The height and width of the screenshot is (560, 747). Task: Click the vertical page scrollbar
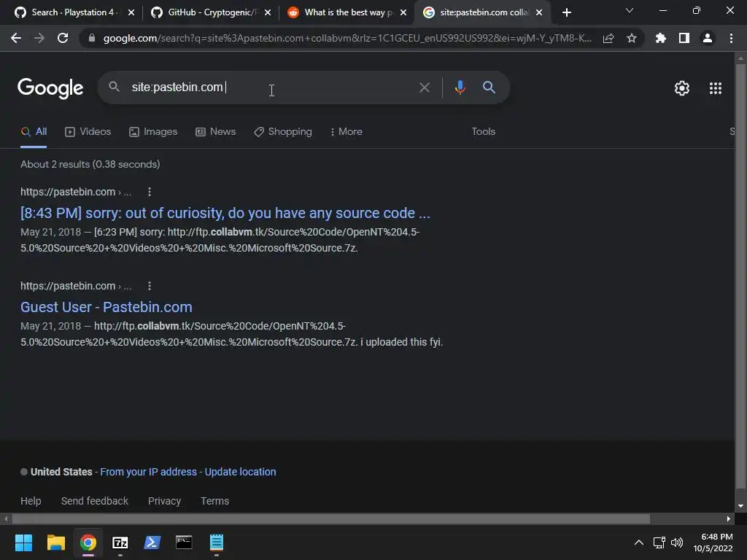pos(740,276)
